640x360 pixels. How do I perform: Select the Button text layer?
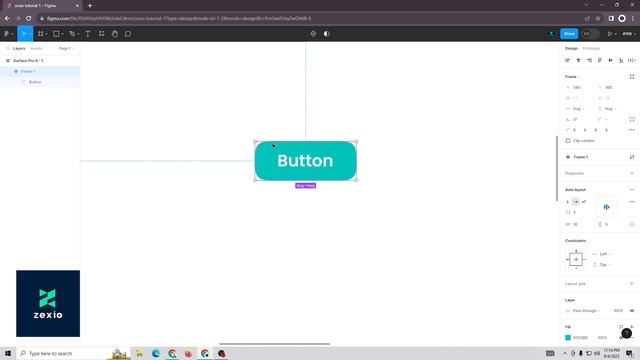point(40,82)
